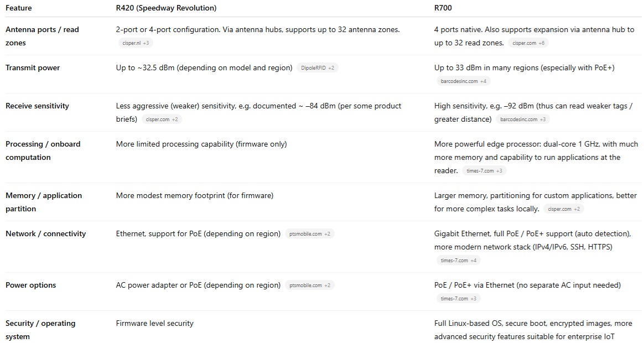The width and height of the screenshot is (644, 343).
Task: Open the times-7.com +4 citation chip
Action: 458,260
